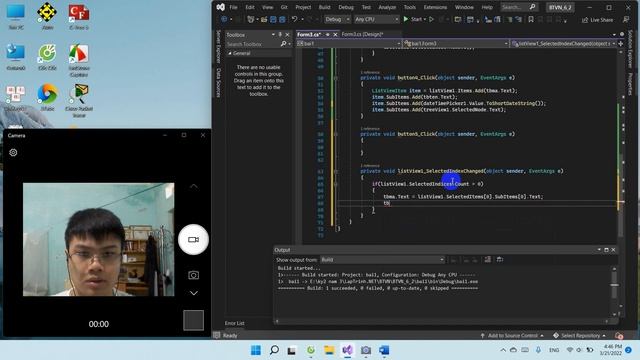Click the Undo toolbar icon

point(294,19)
